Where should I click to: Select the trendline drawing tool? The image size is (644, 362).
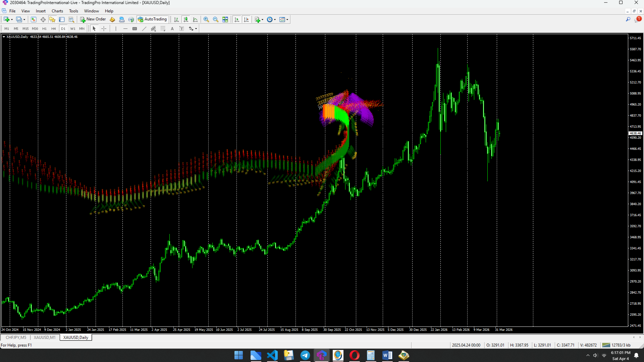144,29
